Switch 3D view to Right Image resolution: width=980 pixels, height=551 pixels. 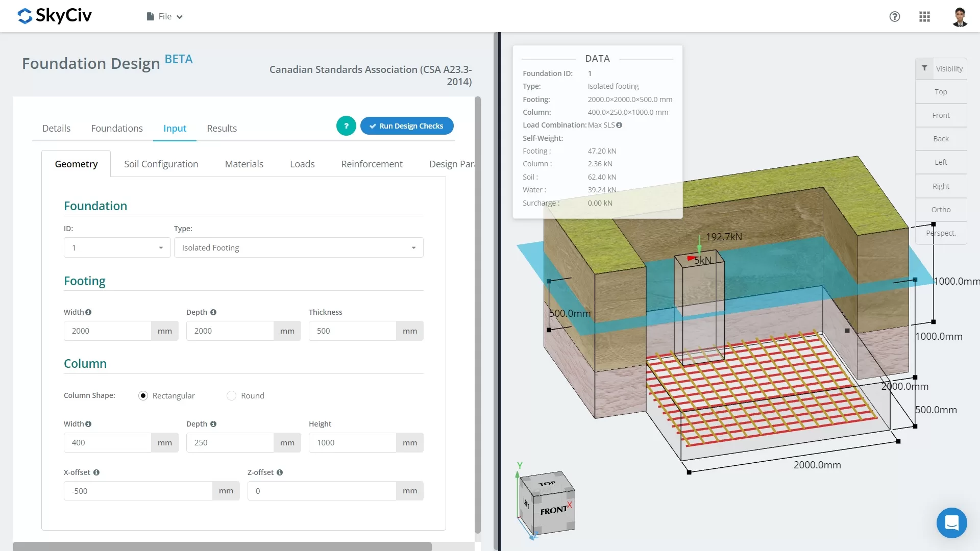point(941,186)
